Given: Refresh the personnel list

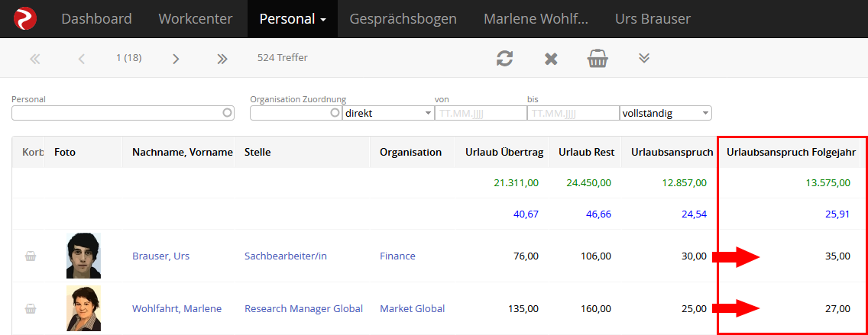Looking at the screenshot, I should pos(504,58).
